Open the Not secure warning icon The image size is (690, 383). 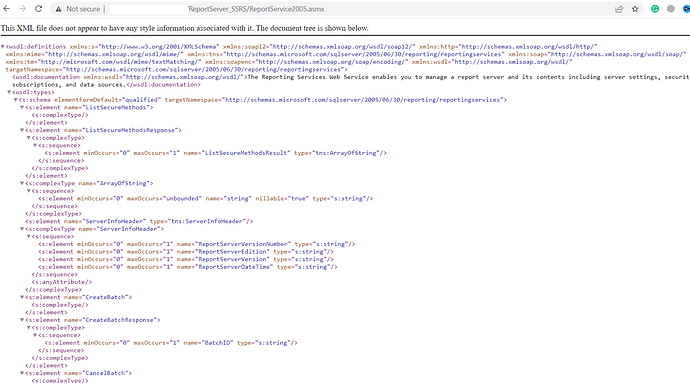tap(58, 9)
